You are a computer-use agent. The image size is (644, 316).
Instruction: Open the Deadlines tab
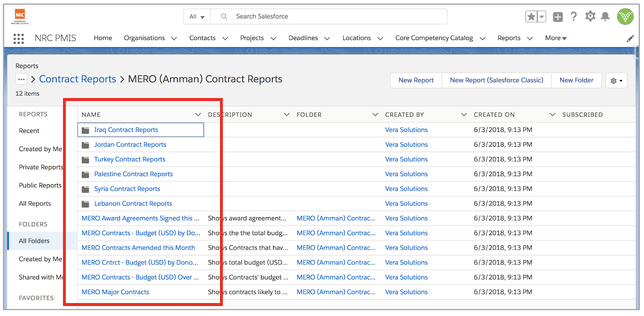coord(303,38)
